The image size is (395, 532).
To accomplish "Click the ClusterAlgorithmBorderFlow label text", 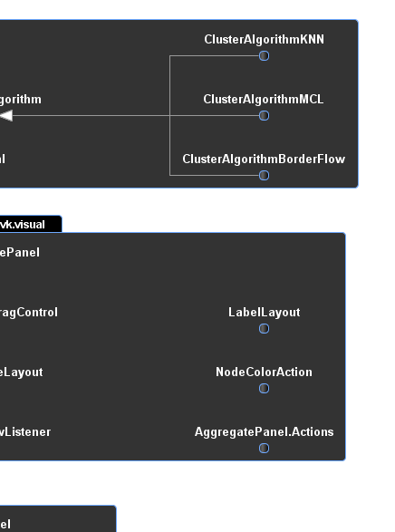I will pyautogui.click(x=264, y=160).
